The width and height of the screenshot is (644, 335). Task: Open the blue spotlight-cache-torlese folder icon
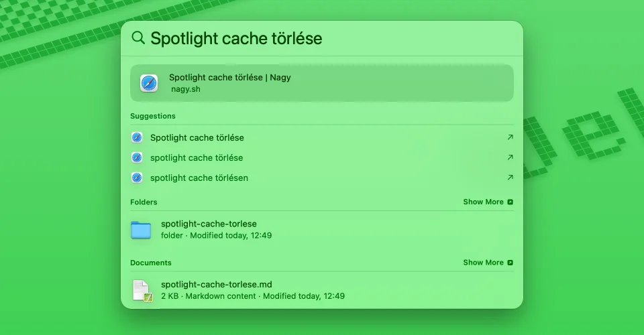pyautogui.click(x=141, y=230)
